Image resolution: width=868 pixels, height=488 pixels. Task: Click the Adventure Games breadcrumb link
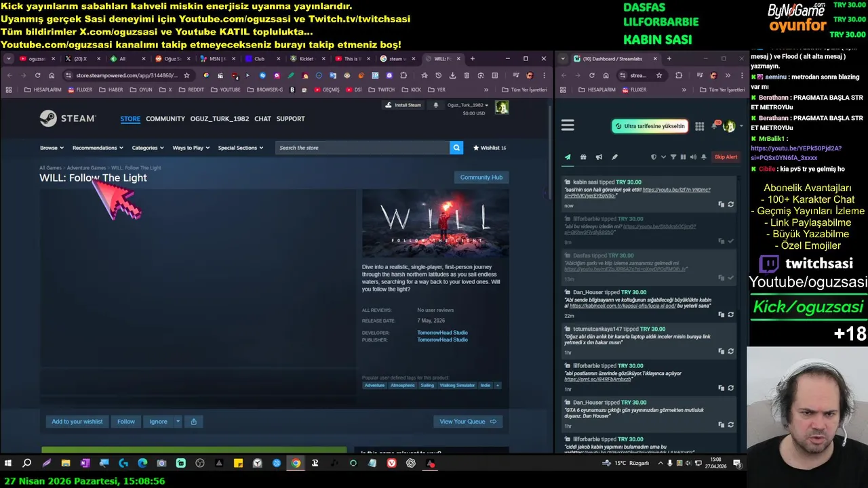pos(86,167)
